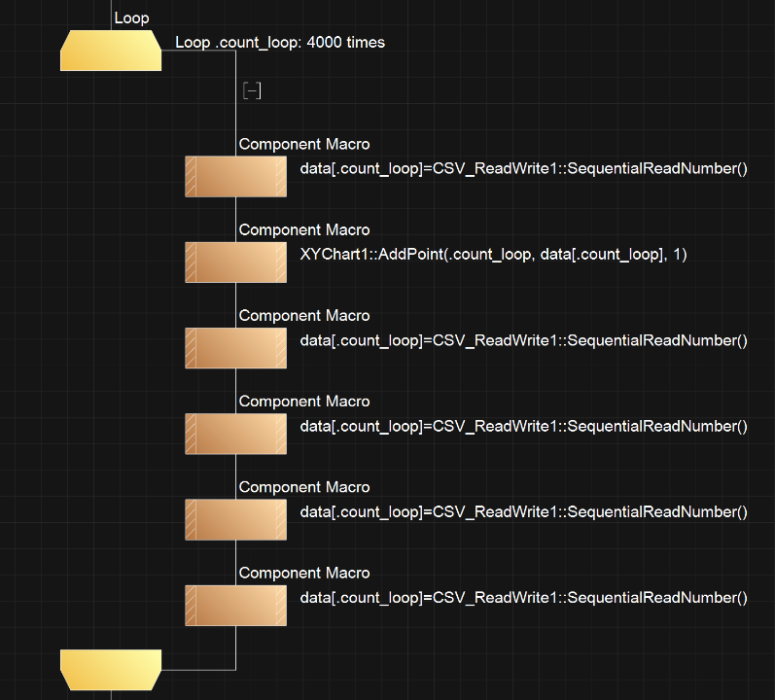Viewport: 775px width, 700px height.
Task: Select the fourth block's SequentialReadNumber text
Action: (523, 427)
